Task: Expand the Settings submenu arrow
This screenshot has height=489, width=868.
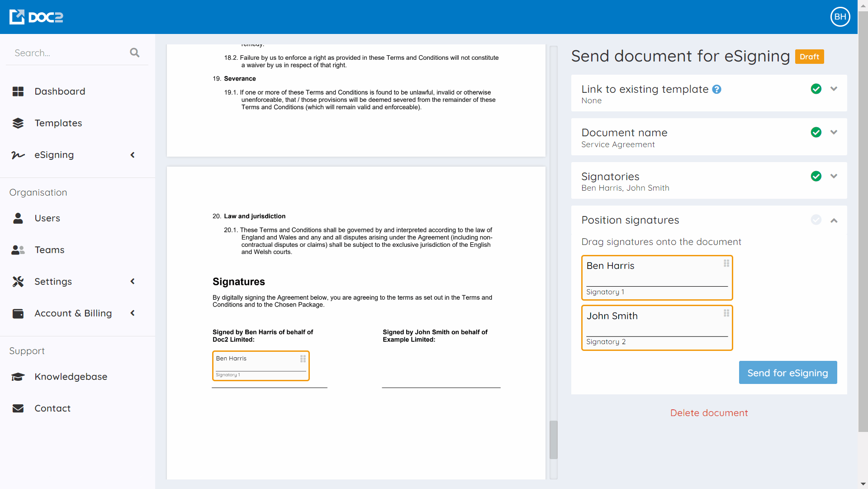Action: point(133,281)
